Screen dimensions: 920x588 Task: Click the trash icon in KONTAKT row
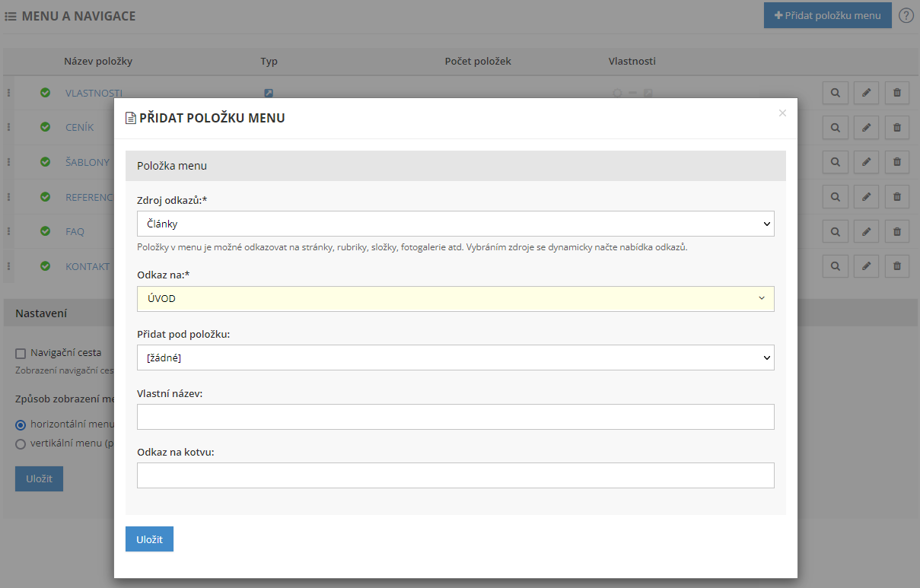(896, 266)
